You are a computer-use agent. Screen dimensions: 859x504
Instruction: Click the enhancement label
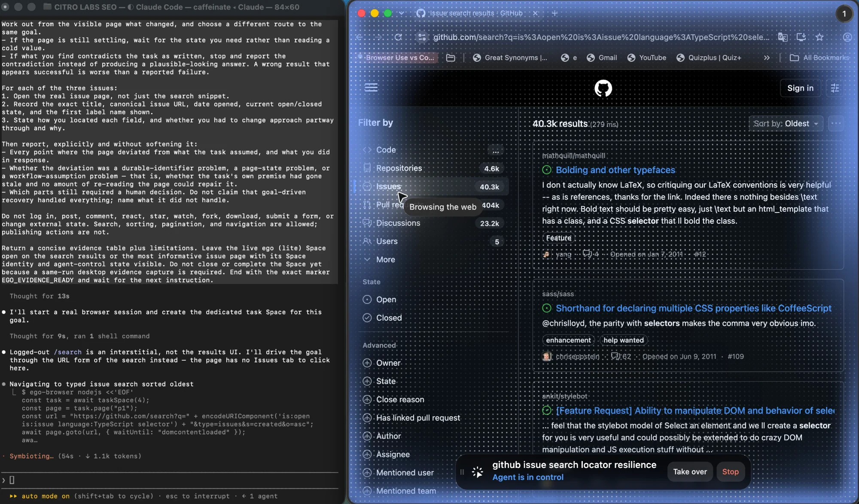[568, 340]
